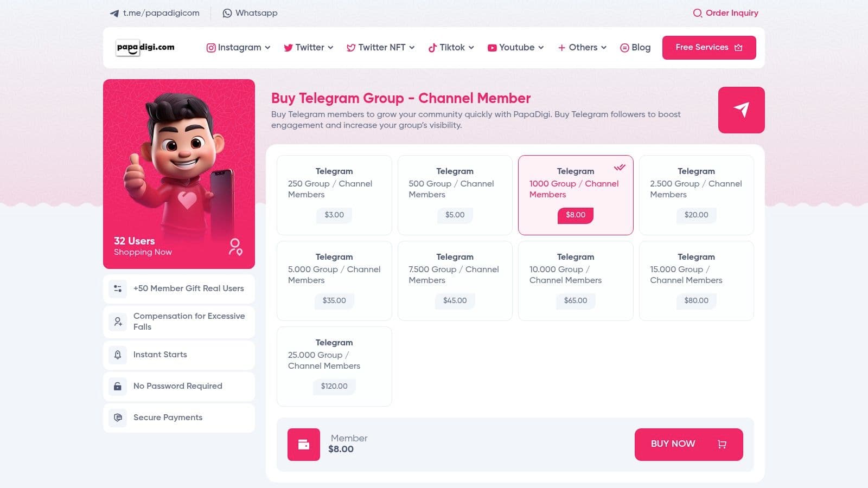The image size is (868, 488).
Task: Open the Order Inquiry link
Action: click(725, 13)
